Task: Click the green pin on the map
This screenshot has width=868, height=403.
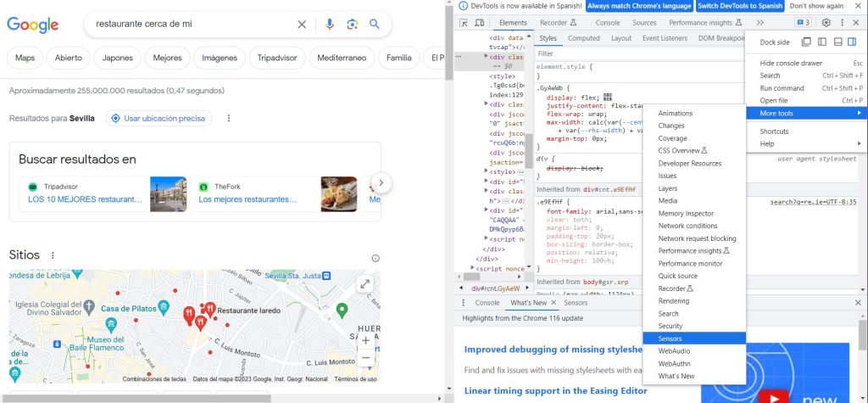Action: coord(342,311)
